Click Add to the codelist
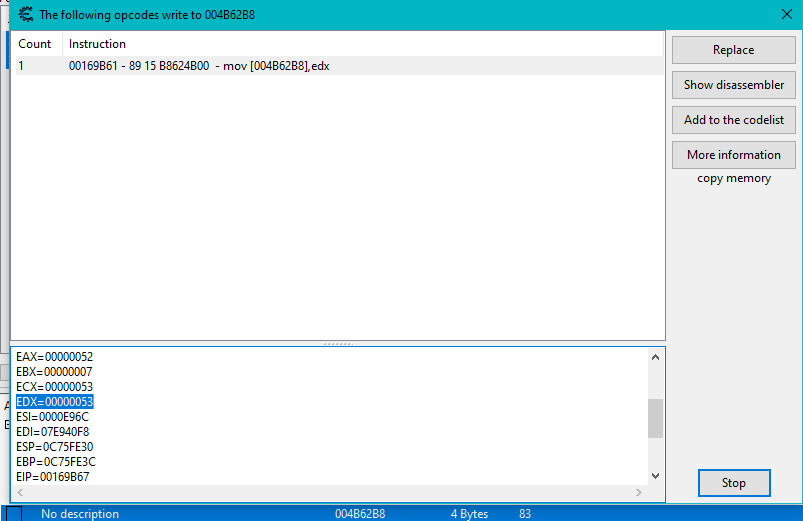803x521 pixels. click(733, 120)
